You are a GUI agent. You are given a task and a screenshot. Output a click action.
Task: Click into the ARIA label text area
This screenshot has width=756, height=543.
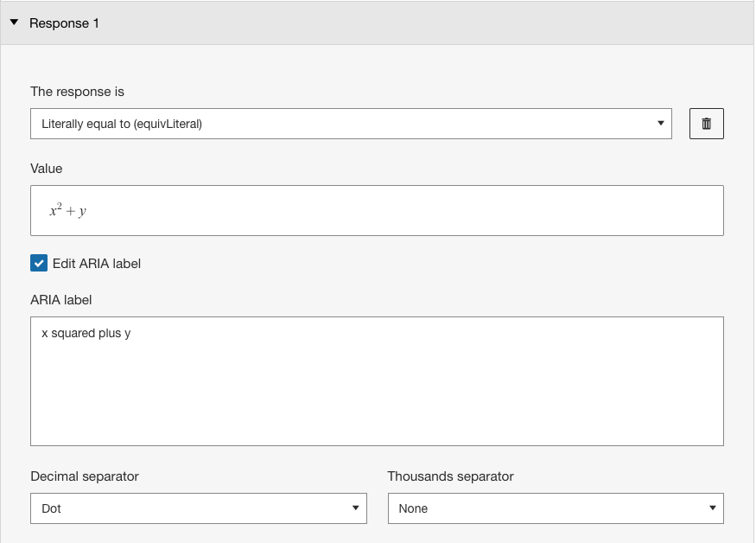coord(377,381)
